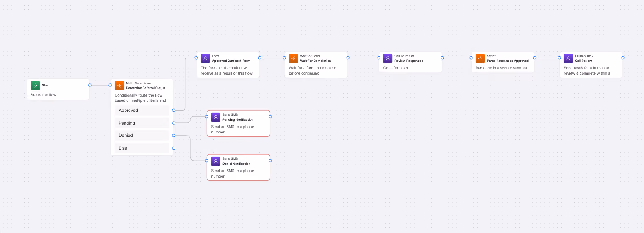Click 'Starts the flow' description text

click(44, 95)
